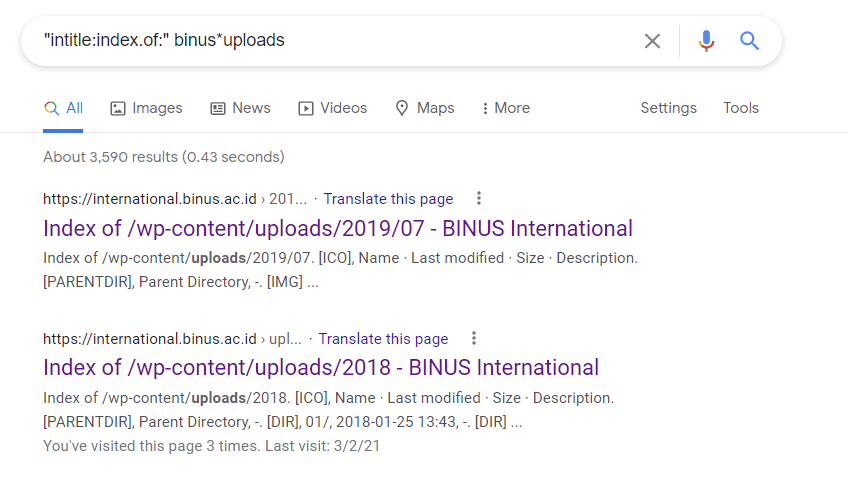Screen dimensions: 848x484
Task: Open search Settings
Action: pyautogui.click(x=668, y=108)
